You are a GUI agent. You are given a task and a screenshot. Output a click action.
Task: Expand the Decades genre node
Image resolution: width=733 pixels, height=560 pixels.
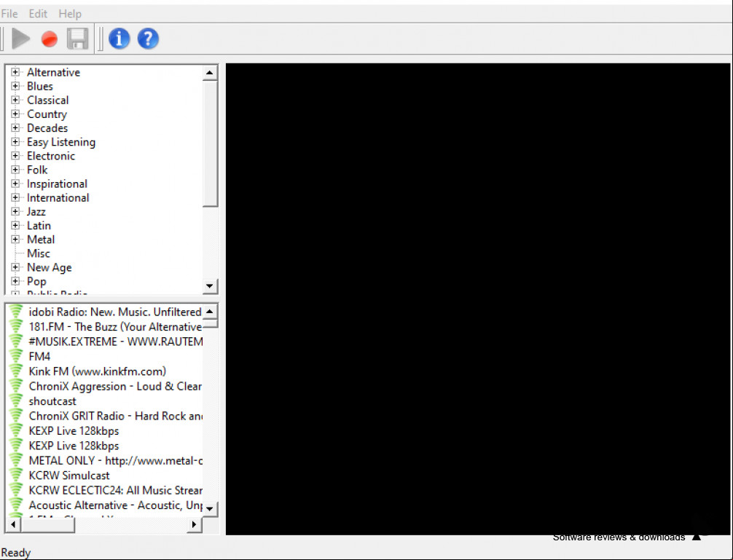click(x=15, y=127)
